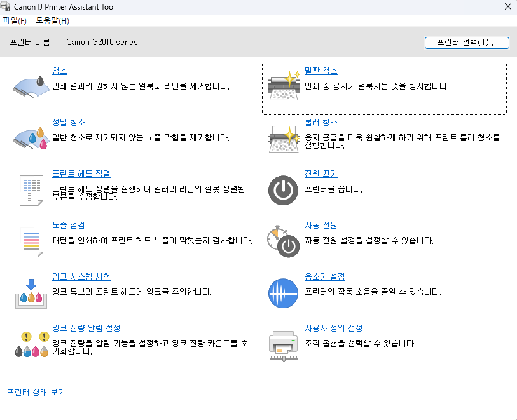Click text '조작 옵션을 선택할 수 있습니다.'
The image size is (517, 420).
[360, 343]
